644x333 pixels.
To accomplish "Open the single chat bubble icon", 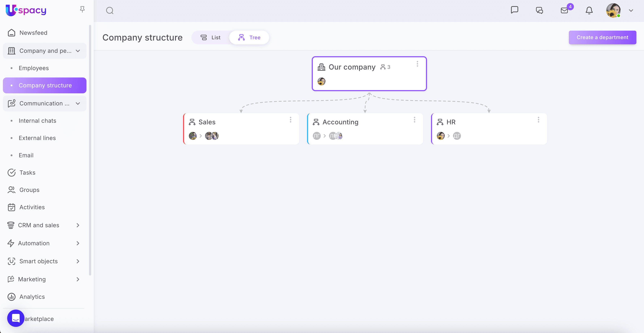I will tap(514, 10).
